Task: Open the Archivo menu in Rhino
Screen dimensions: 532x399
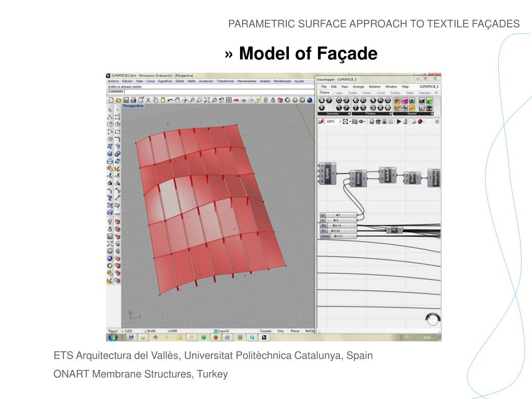Action: point(113,81)
